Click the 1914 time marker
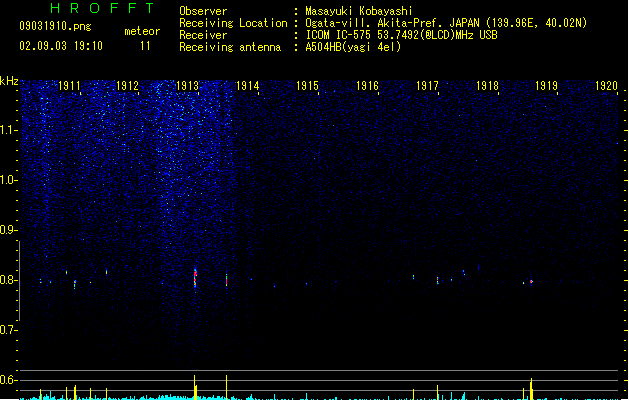Screen dimensions: 629x400 [248, 86]
